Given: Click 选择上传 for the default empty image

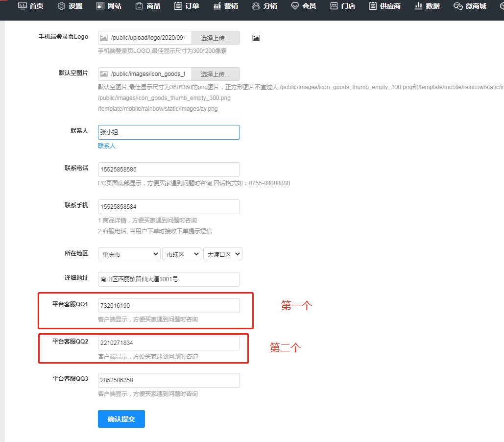Looking at the screenshot, I should click(x=216, y=74).
